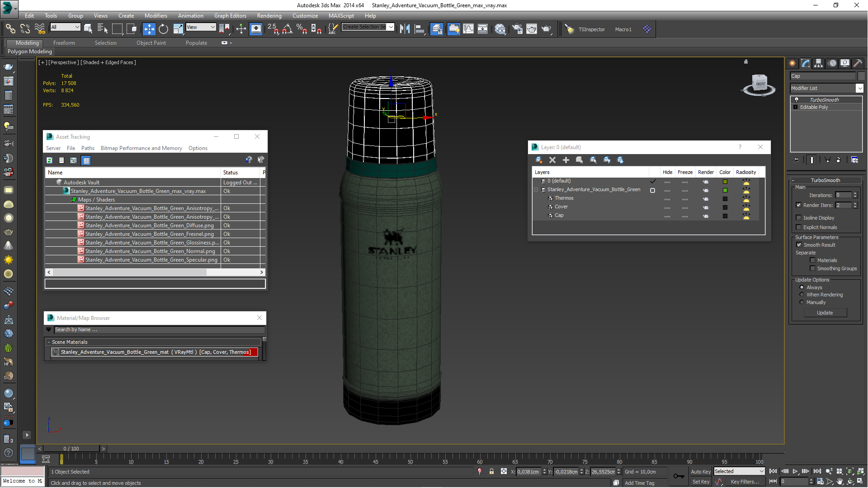
Task: Open the Modifier List dropdown
Action: (x=859, y=88)
